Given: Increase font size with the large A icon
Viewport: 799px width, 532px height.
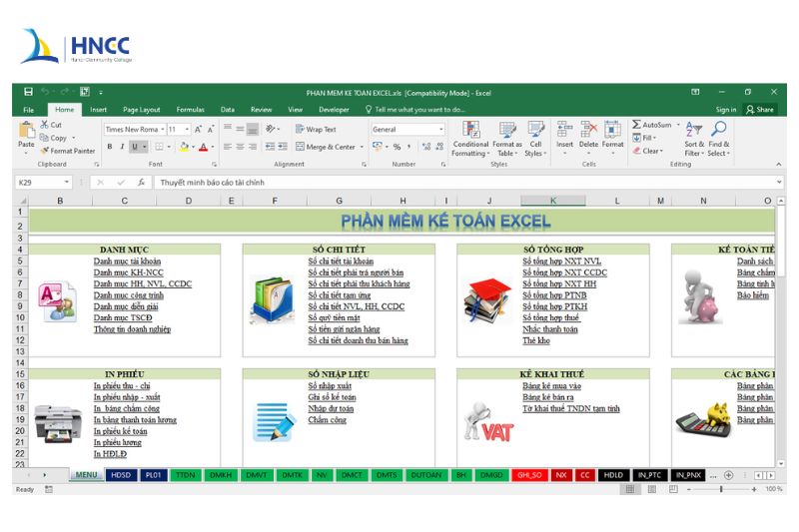Looking at the screenshot, I should 198,130.
